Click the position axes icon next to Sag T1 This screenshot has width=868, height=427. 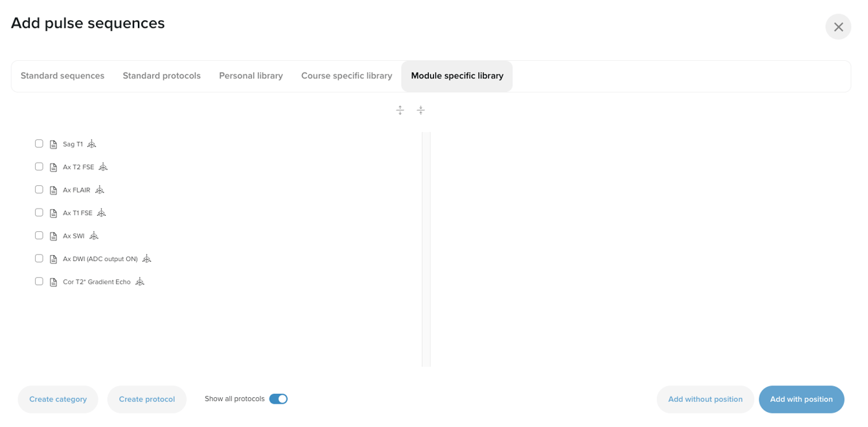(x=91, y=144)
